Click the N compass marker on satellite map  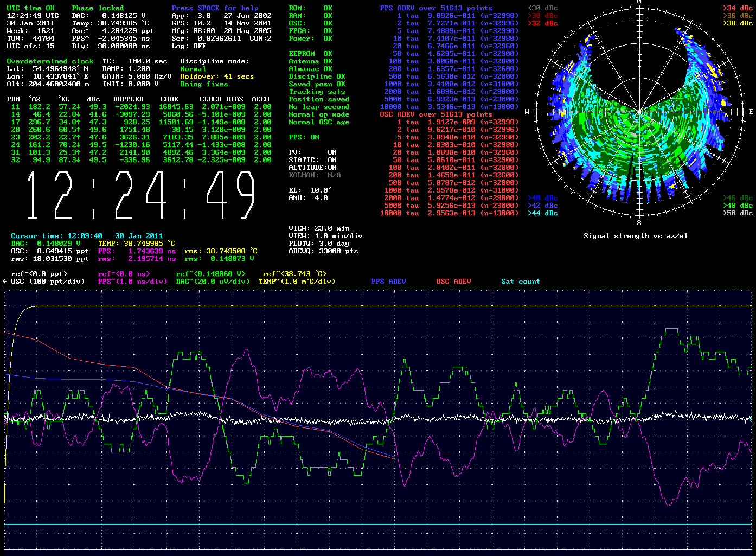[x=639, y=2]
